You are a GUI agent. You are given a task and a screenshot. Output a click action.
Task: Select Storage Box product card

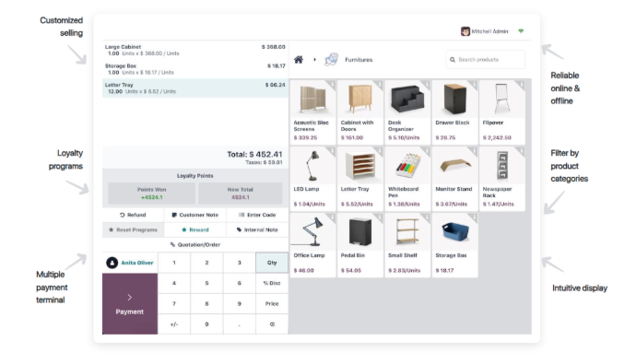click(x=454, y=245)
